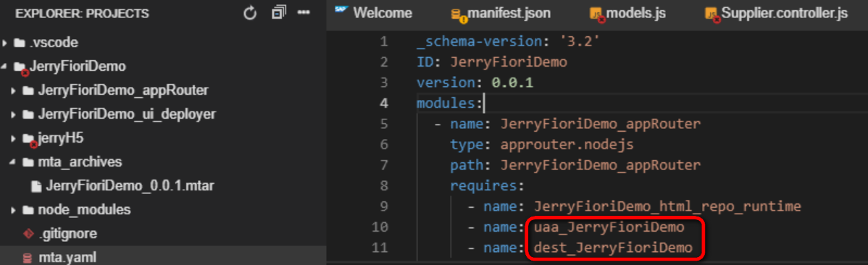Expand the node_modules folder arrow
The height and width of the screenshot is (265, 868).
[x=13, y=210]
